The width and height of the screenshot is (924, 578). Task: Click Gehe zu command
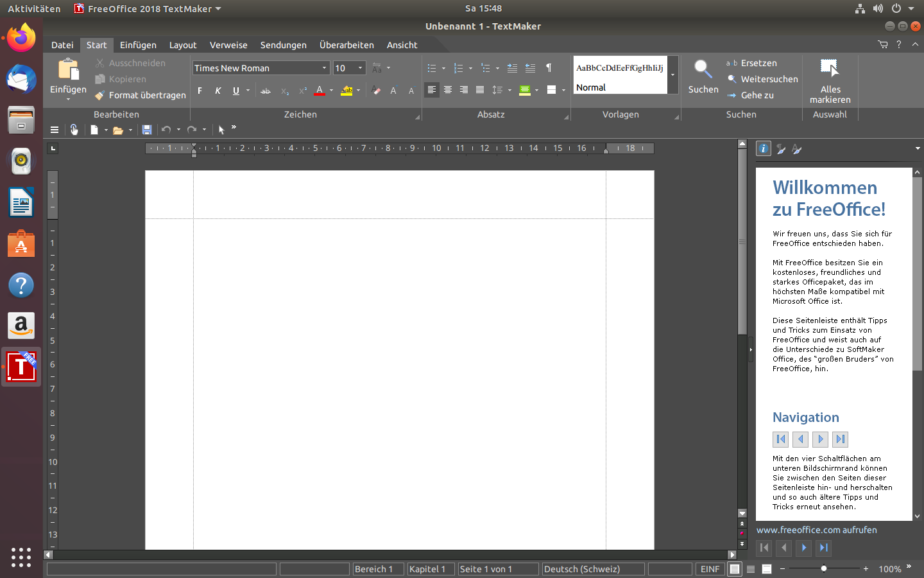coord(750,95)
